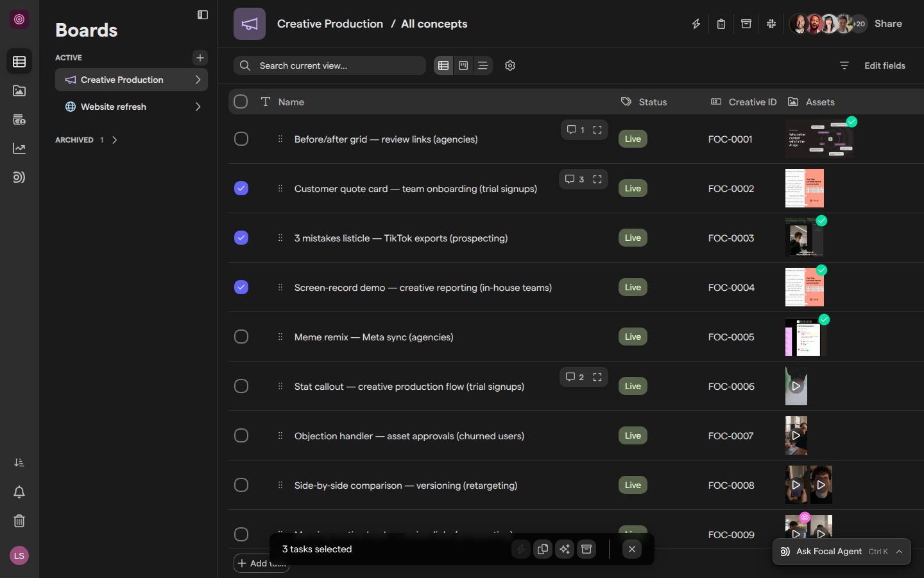Click the Share button
924x578 pixels.
point(888,24)
